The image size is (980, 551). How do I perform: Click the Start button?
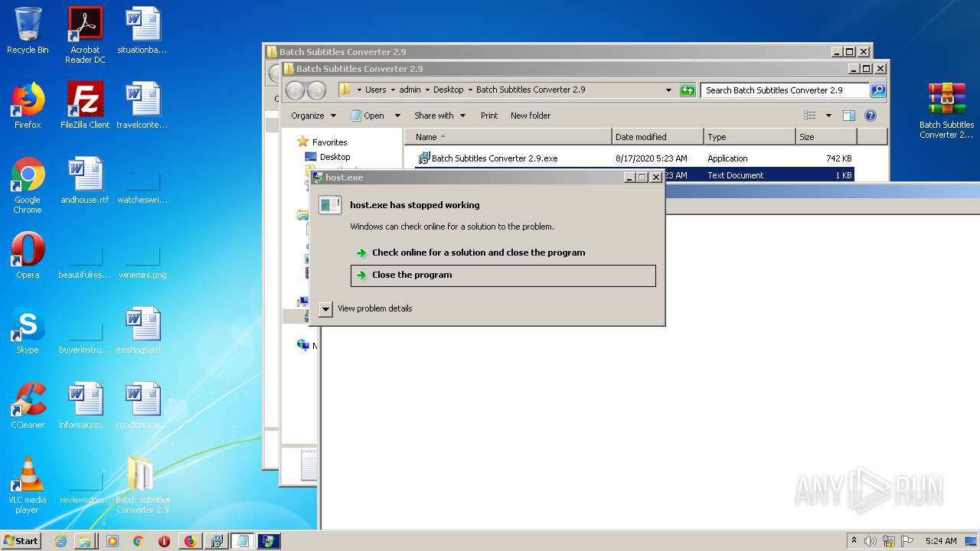[x=21, y=541]
